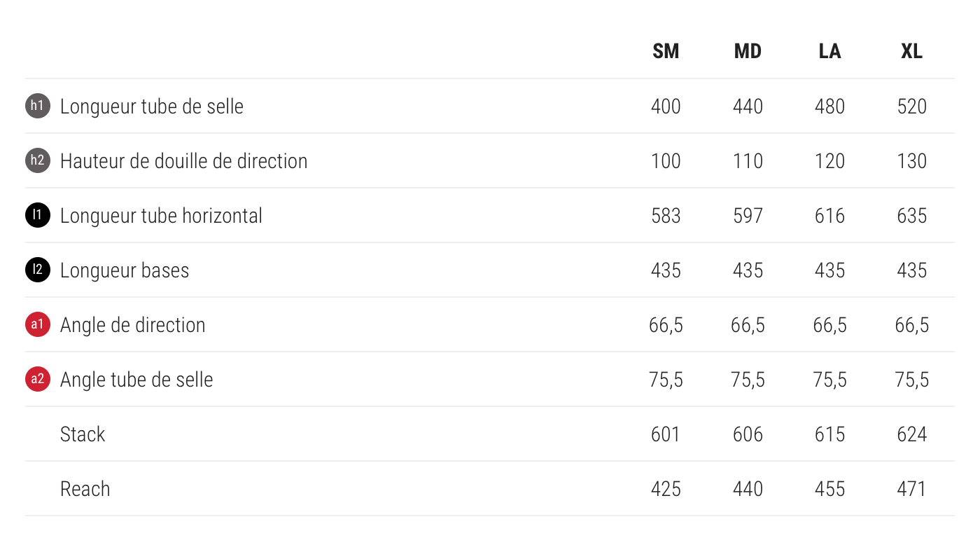Click the h2 head tube height badge
Image resolution: width=980 pixels, height=538 pixels.
(38, 161)
